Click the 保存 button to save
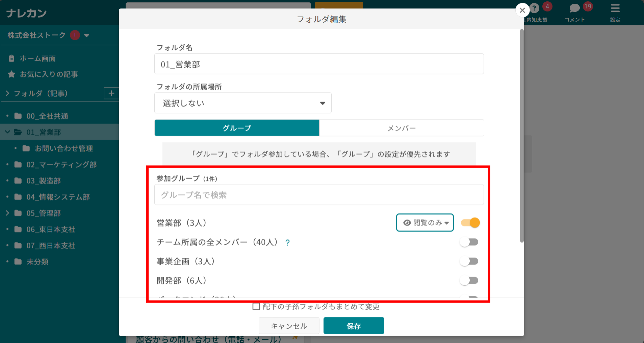 pos(354,325)
